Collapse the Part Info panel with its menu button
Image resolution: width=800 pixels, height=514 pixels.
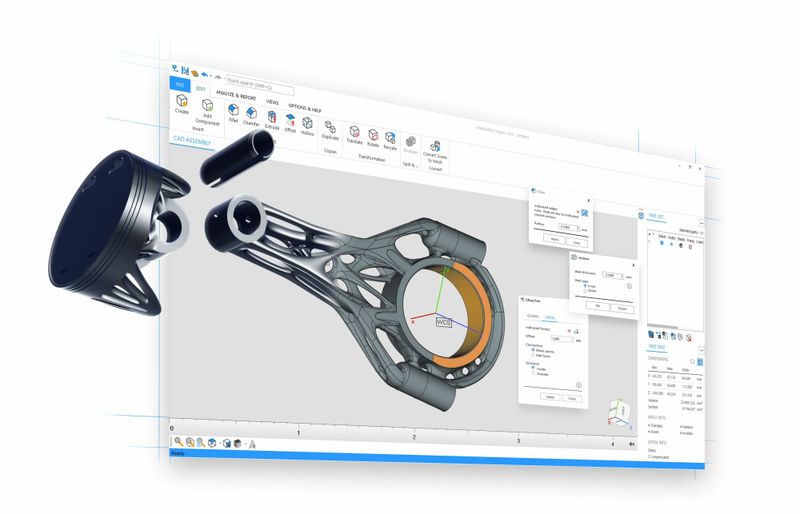click(701, 350)
